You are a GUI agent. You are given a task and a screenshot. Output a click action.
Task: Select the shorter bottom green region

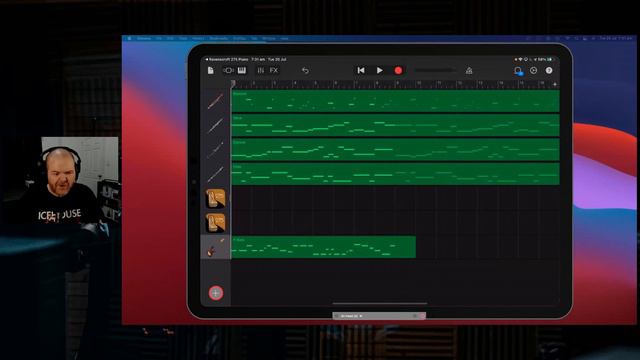(324, 247)
